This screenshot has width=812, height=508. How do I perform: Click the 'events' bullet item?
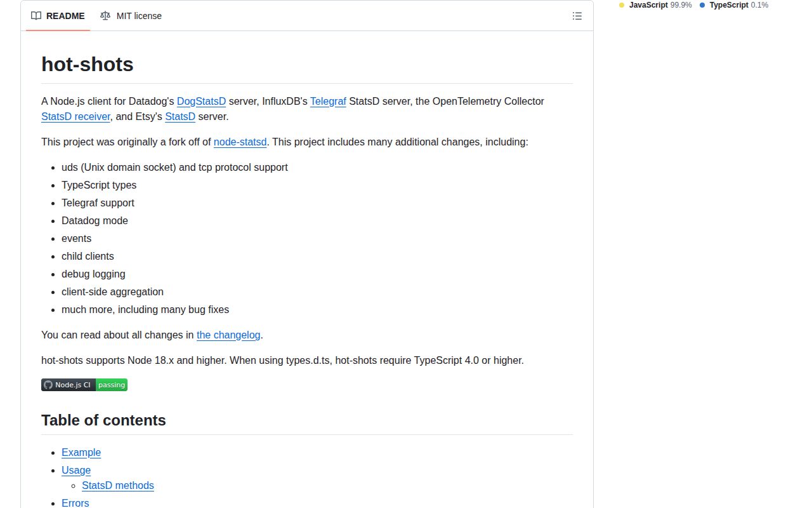coord(76,238)
